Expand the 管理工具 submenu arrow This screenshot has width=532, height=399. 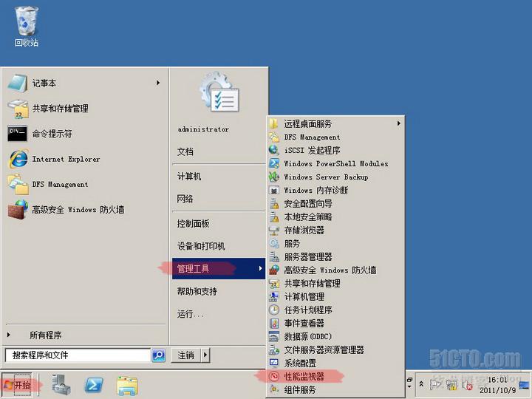pyautogui.click(x=260, y=268)
